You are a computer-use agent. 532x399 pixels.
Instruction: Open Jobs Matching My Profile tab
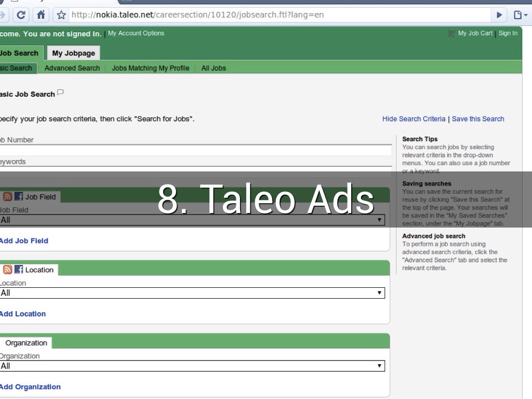click(150, 68)
